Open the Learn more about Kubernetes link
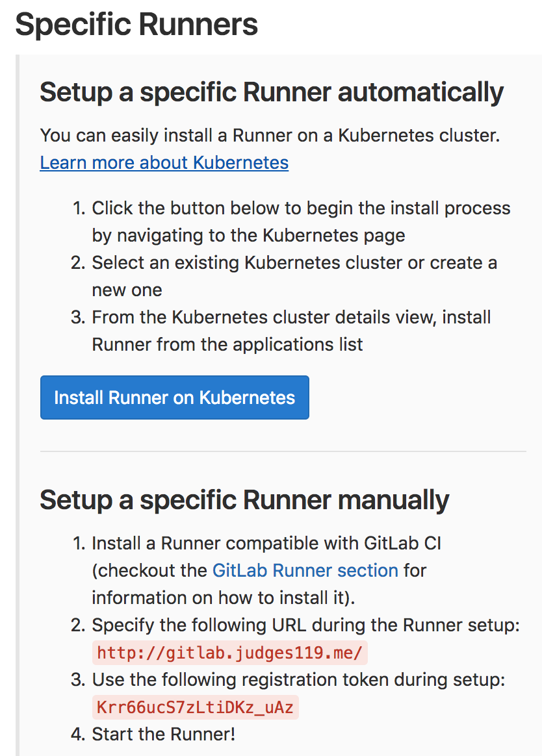 164,163
